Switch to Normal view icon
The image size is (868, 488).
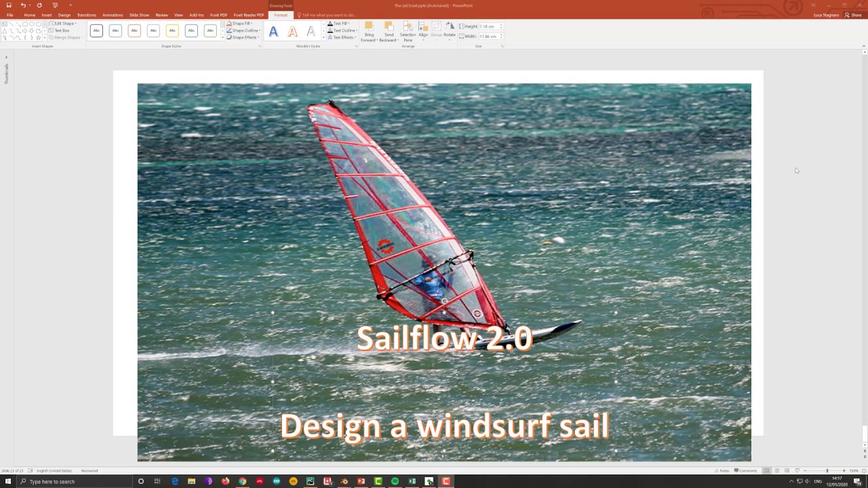(767, 470)
